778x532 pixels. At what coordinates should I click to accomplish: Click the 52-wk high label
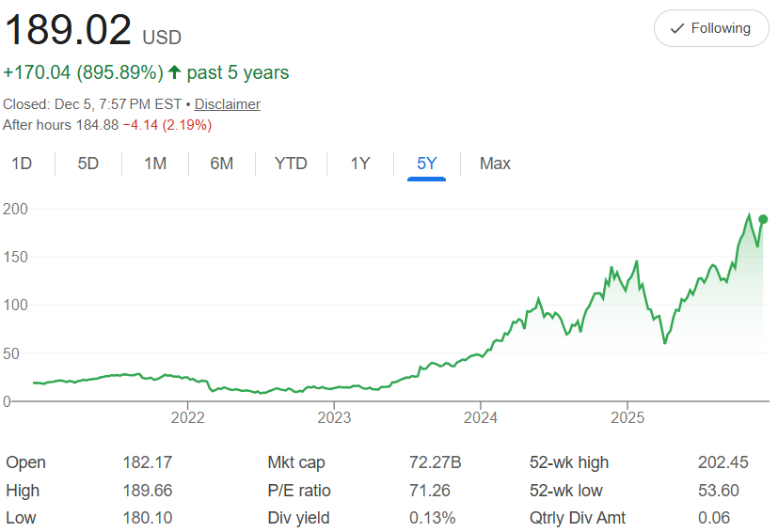pos(569,462)
